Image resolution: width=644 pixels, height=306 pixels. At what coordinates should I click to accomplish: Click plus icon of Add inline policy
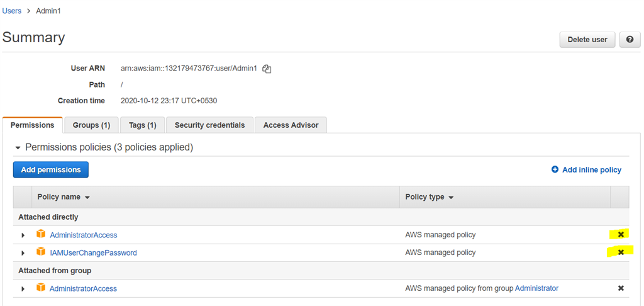point(555,169)
